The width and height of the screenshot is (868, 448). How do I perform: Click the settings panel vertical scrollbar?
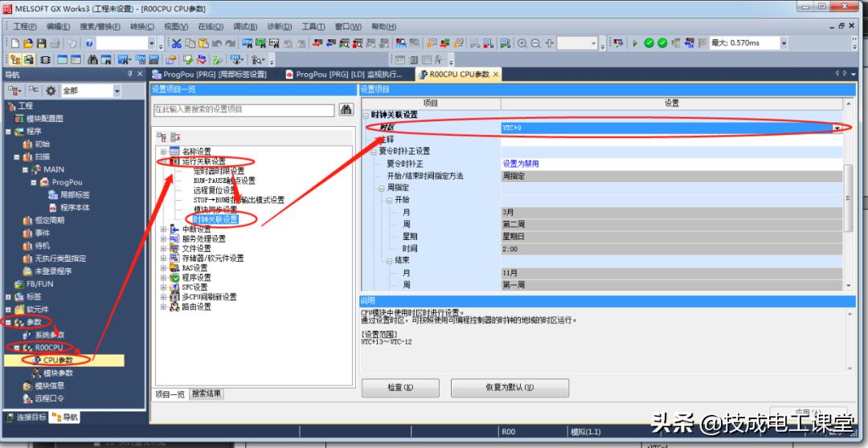tap(848, 198)
